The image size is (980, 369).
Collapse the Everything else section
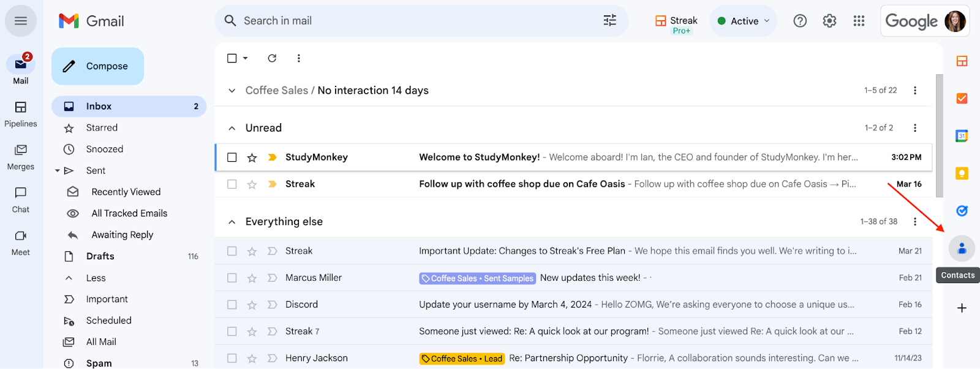point(232,222)
